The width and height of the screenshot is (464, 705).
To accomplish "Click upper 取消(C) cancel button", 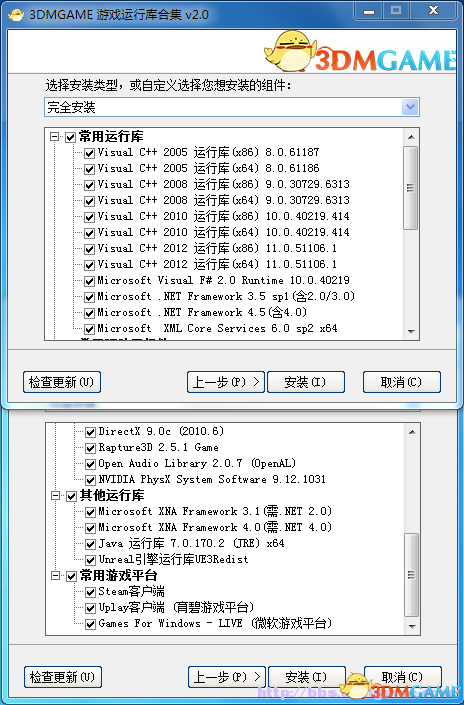I will 402,382.
